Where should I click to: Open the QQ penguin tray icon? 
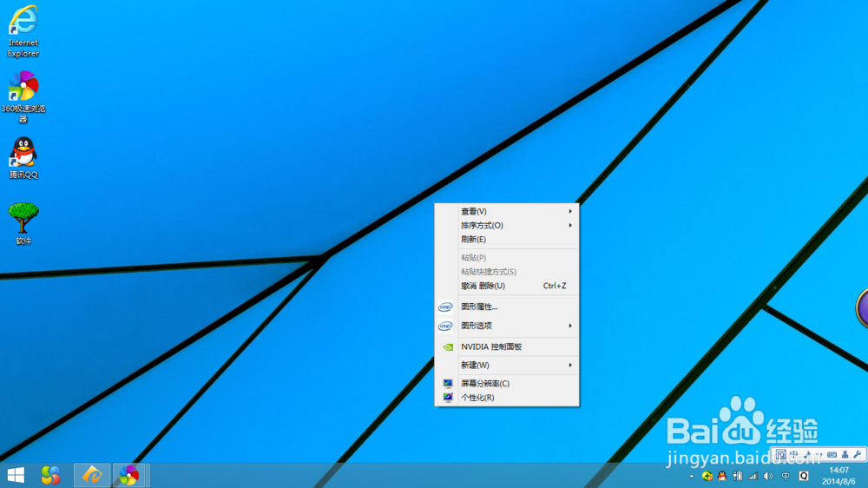tap(722, 476)
